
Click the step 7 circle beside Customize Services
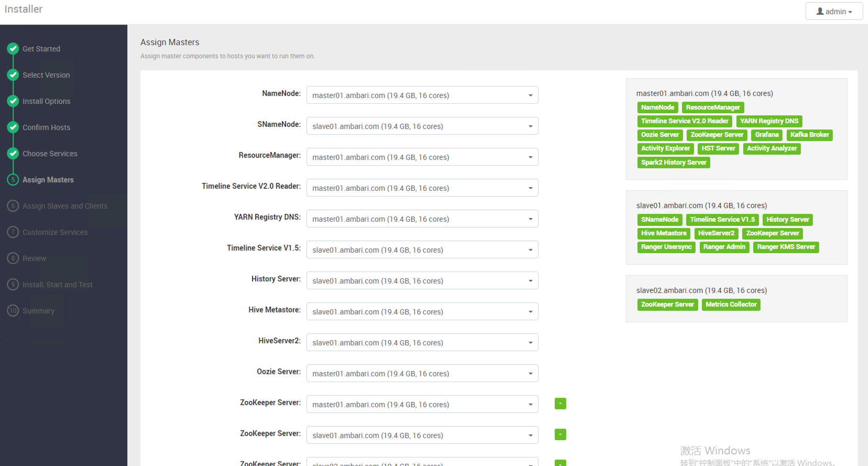click(13, 232)
